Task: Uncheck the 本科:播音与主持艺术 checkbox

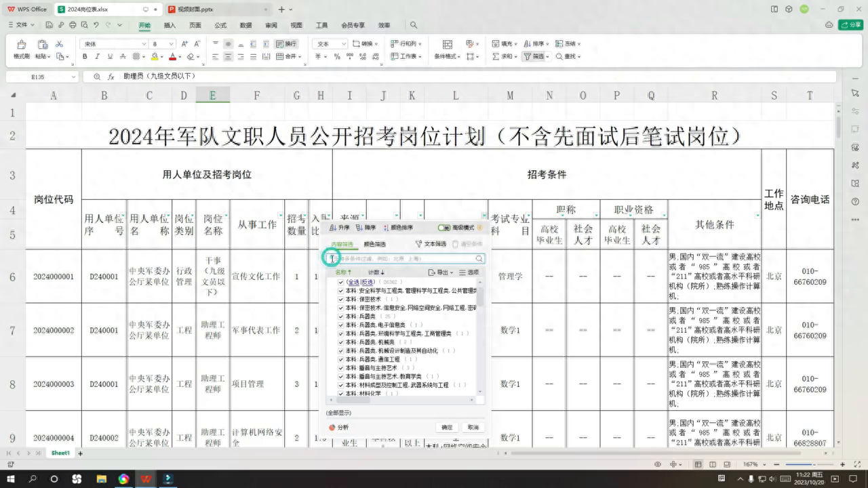Action: coord(341,367)
